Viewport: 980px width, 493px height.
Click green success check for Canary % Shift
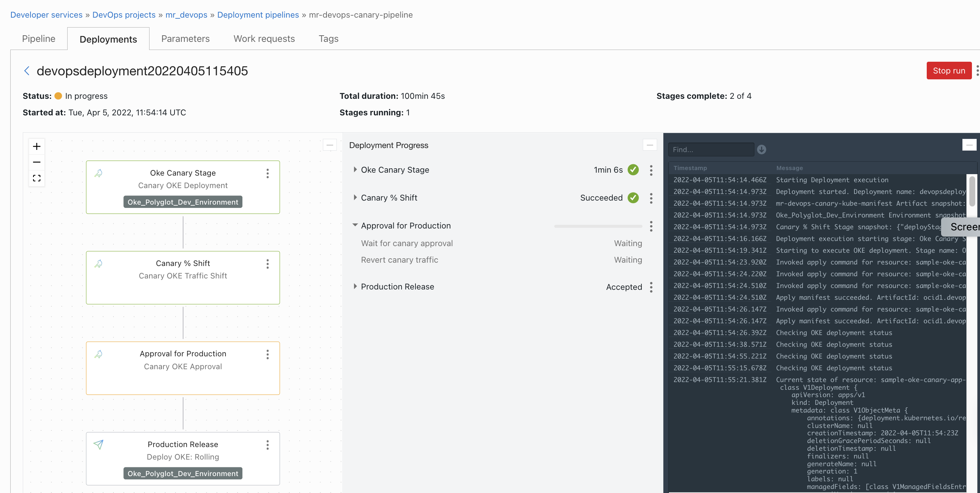click(633, 198)
